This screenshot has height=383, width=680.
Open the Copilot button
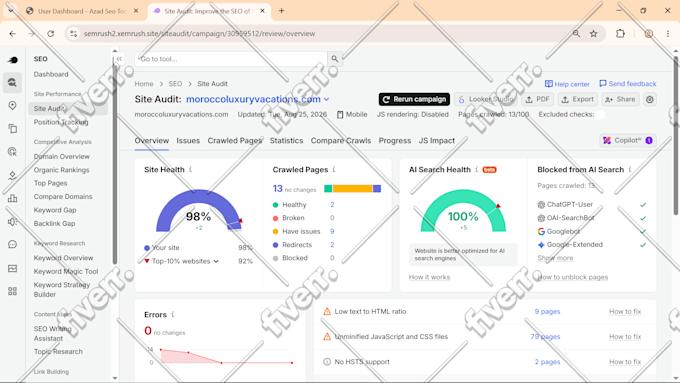(628, 140)
